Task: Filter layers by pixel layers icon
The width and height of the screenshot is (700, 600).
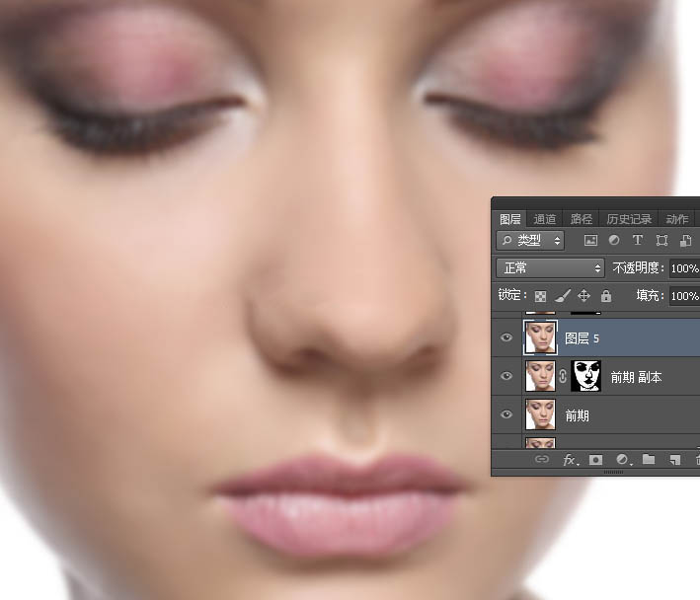Action: [x=590, y=241]
